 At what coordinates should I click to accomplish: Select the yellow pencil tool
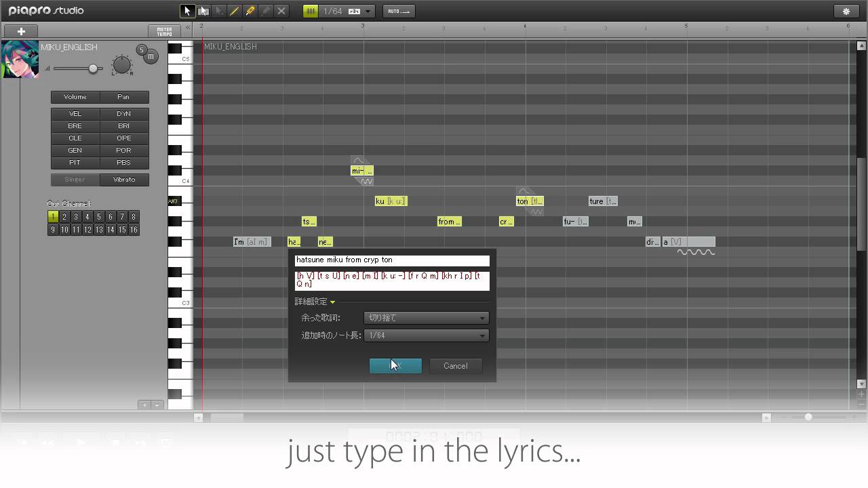[250, 11]
